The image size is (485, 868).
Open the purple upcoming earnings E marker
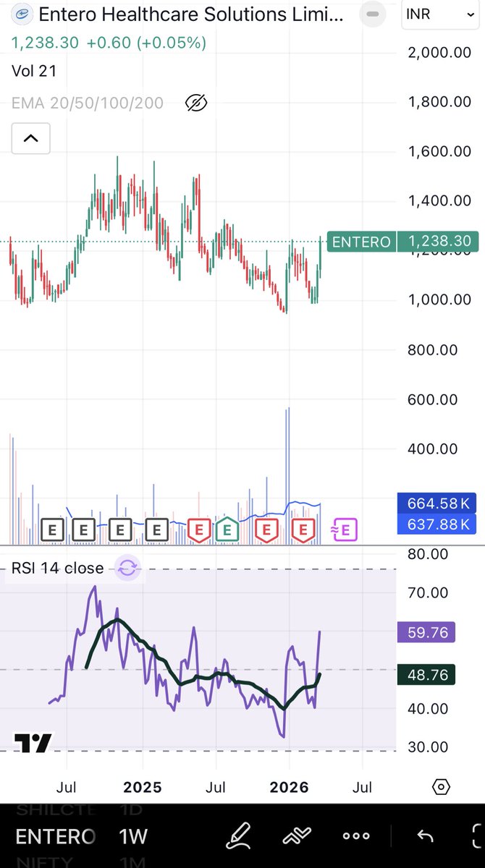[x=345, y=530]
